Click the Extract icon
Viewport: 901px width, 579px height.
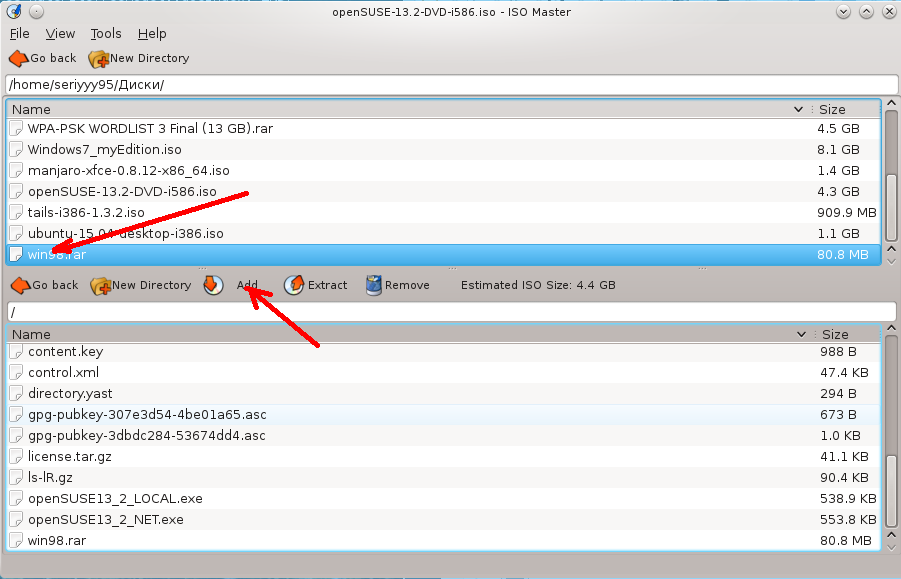pos(294,285)
